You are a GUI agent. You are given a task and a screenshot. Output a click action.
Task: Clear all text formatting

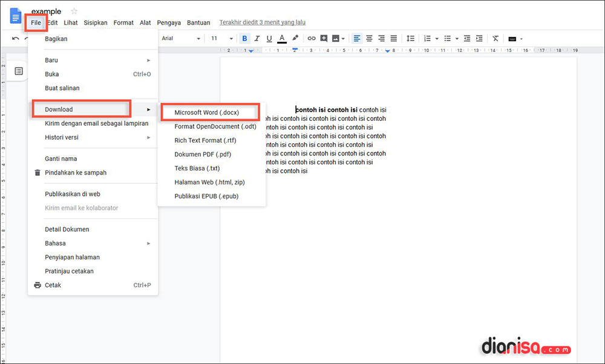click(x=495, y=38)
